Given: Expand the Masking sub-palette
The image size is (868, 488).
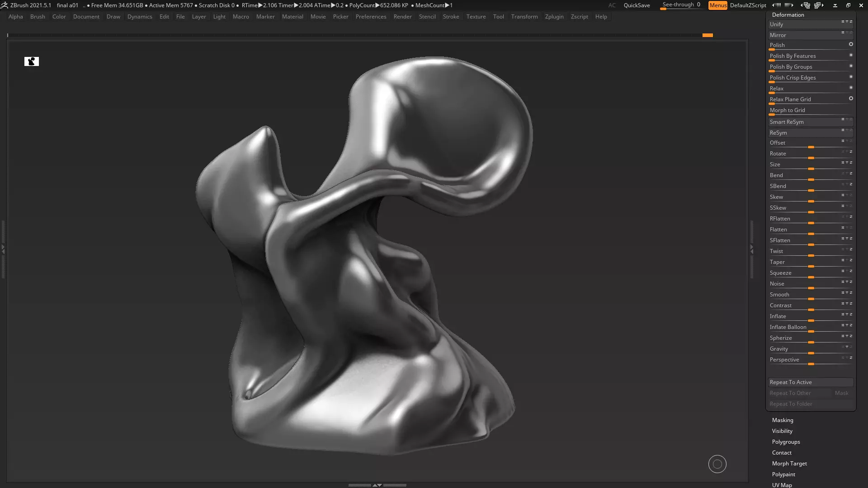Looking at the screenshot, I should 783,420.
